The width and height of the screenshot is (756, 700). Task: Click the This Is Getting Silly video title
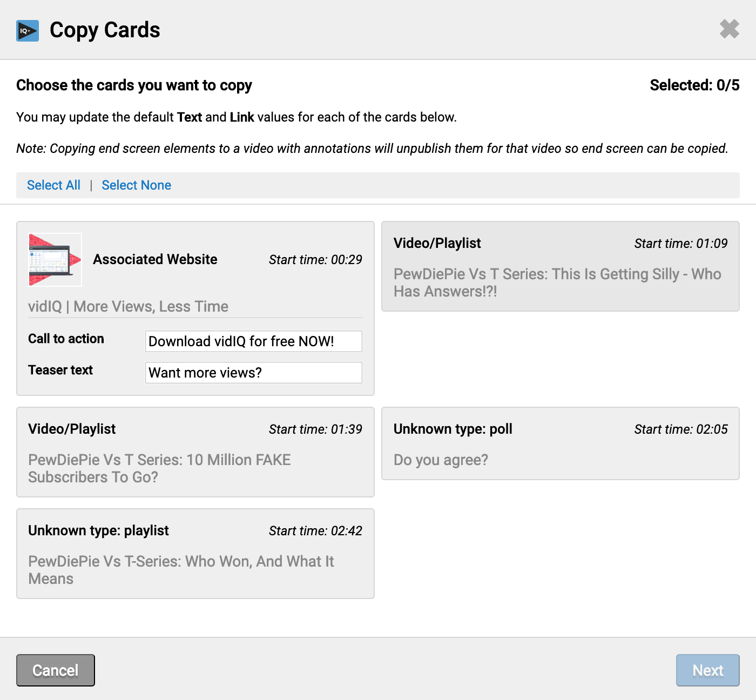(x=557, y=282)
